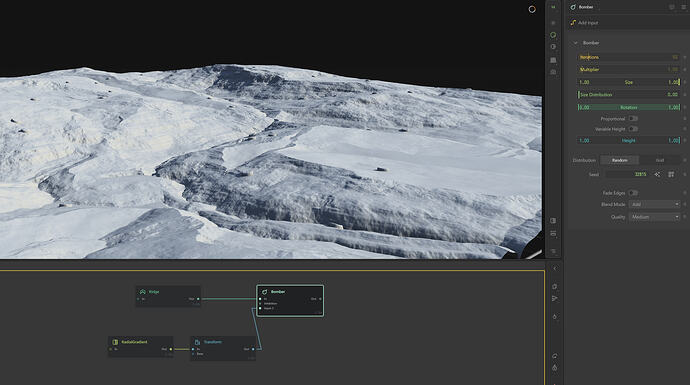Click the Bomber node In port
The image size is (690, 385).
[260, 299]
